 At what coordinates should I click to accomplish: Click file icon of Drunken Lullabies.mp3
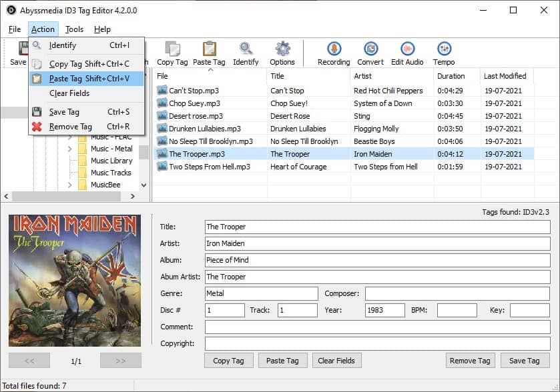(x=162, y=129)
